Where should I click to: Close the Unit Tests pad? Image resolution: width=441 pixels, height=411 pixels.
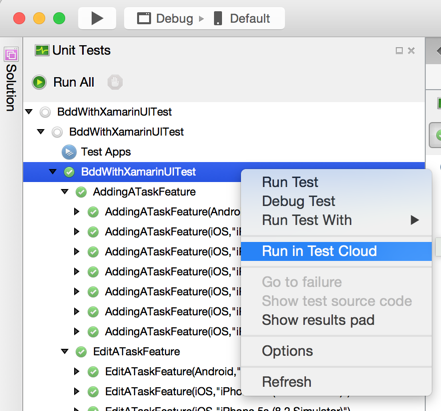pyautogui.click(x=411, y=50)
